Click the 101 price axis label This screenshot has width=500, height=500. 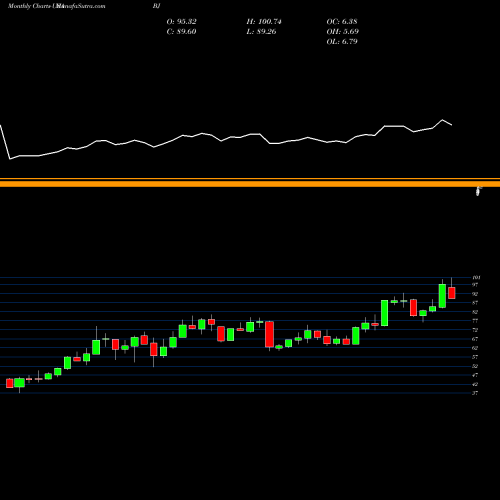click(x=476, y=278)
